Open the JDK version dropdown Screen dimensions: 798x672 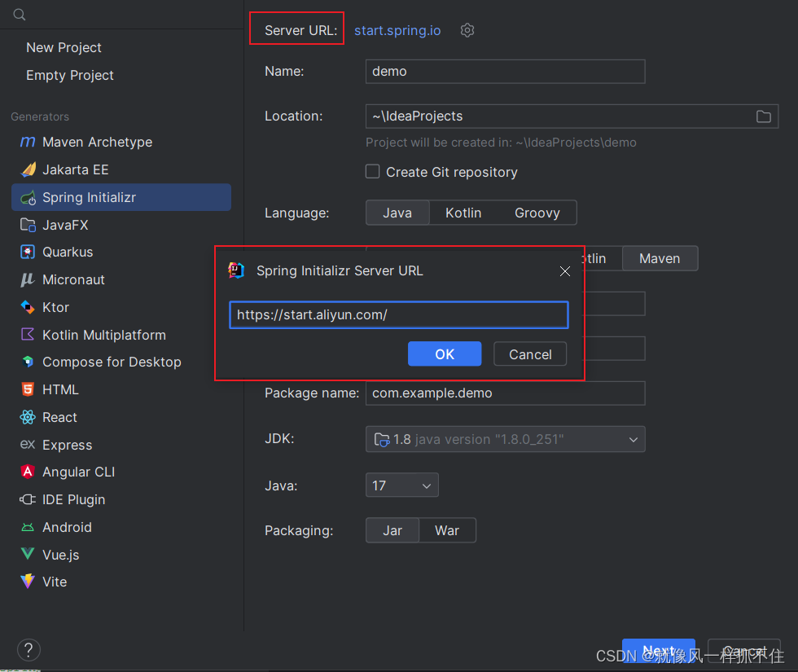[x=506, y=439]
